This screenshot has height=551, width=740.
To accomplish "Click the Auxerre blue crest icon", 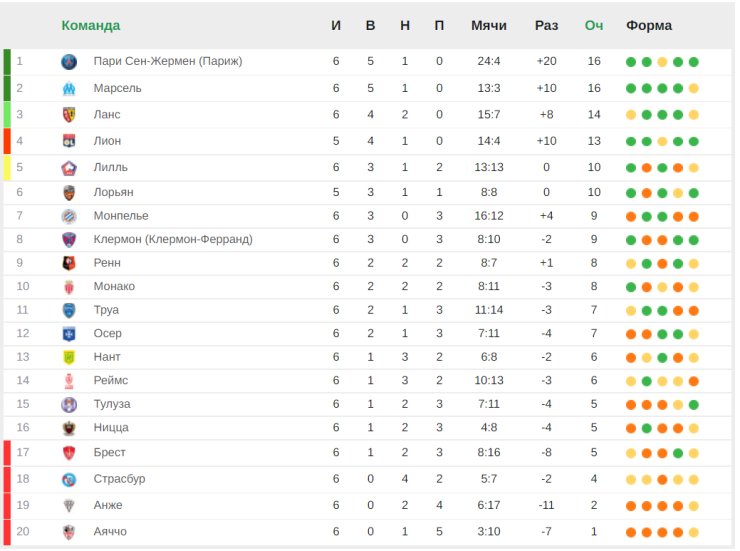I will pos(69,334).
